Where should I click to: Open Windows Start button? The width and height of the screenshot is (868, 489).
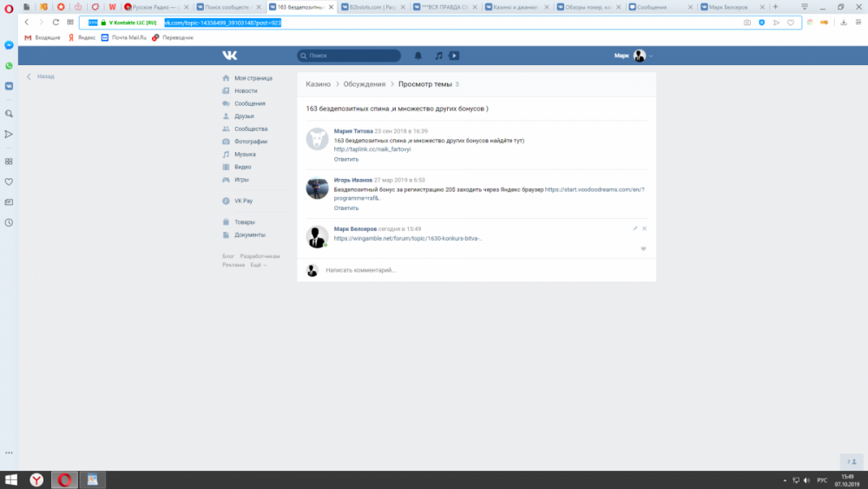tap(10, 479)
